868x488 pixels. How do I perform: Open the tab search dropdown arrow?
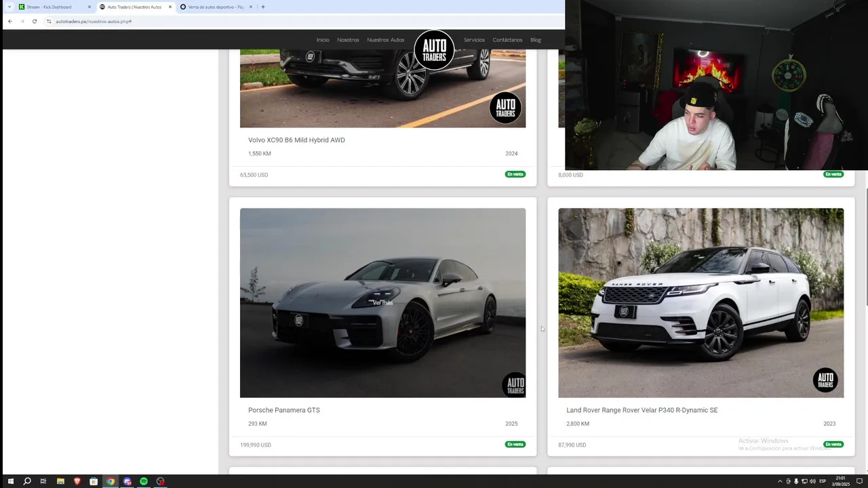(x=9, y=7)
